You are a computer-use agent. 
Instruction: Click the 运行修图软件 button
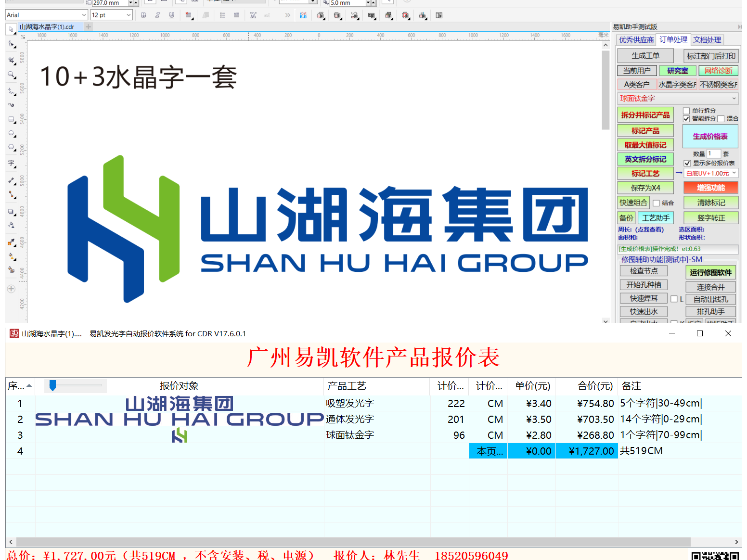tap(710, 273)
